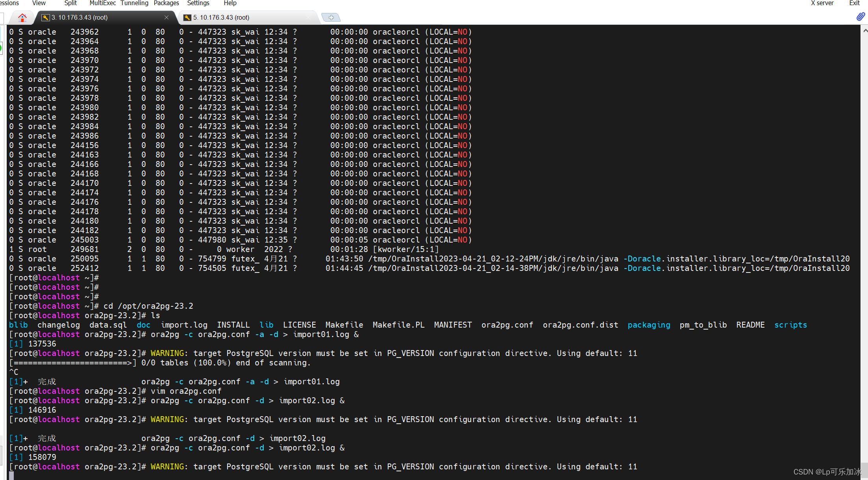The width and height of the screenshot is (868, 480).
Task: Click the 'doc' directory name
Action: point(143,325)
